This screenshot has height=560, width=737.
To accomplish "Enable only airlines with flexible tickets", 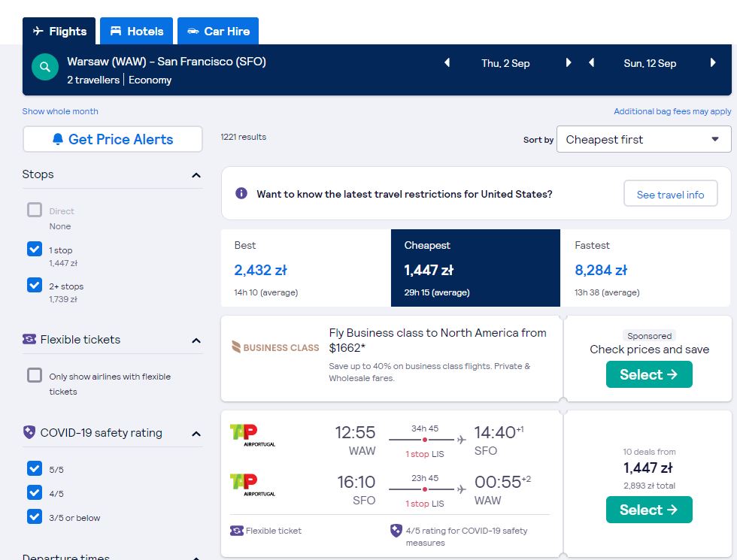I will point(35,375).
